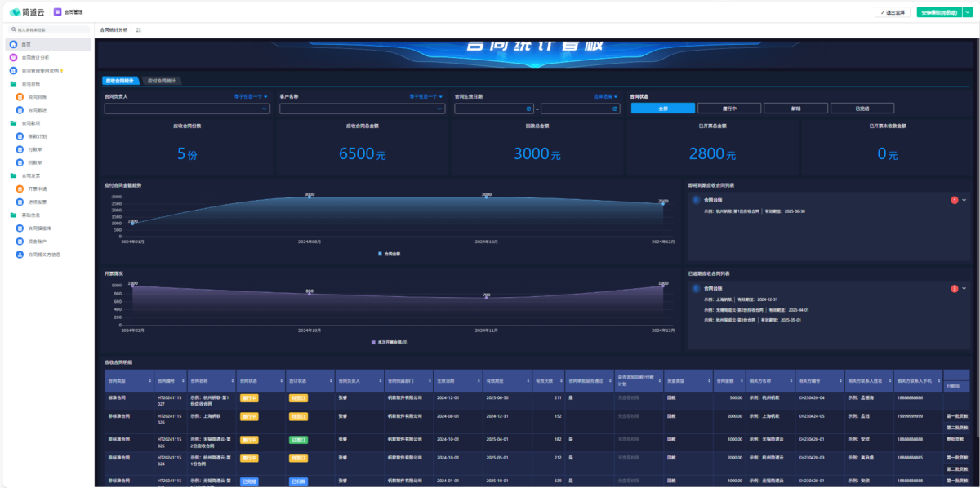Click the 合同金额 legend color swatch

(x=380, y=254)
